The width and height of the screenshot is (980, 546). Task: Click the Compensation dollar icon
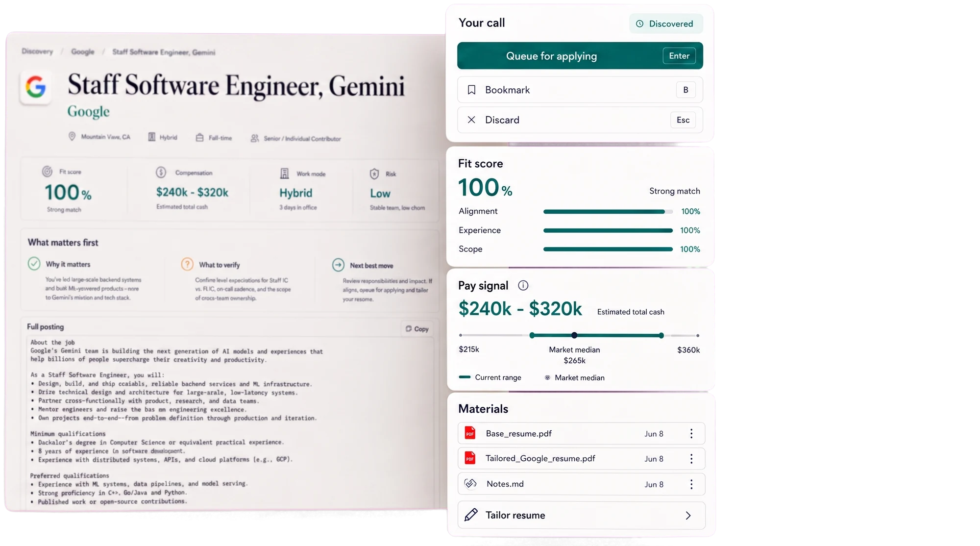161,173
